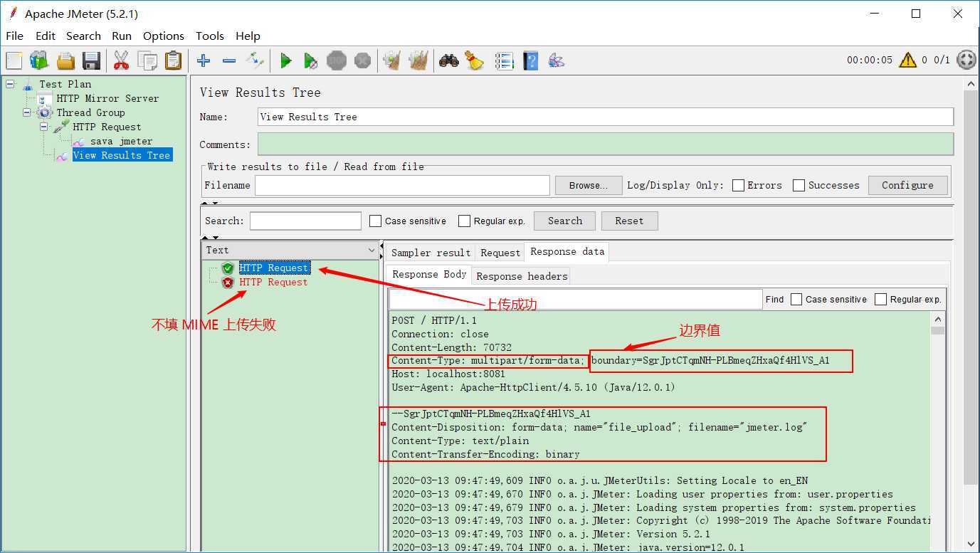The image size is (980, 553).
Task: Open the Templates toolbar icon
Action: pos(39,60)
